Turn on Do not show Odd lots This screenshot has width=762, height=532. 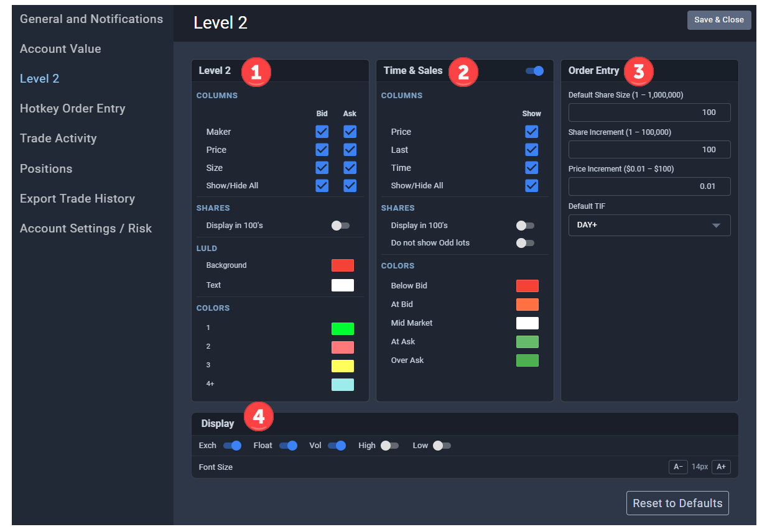tap(525, 243)
